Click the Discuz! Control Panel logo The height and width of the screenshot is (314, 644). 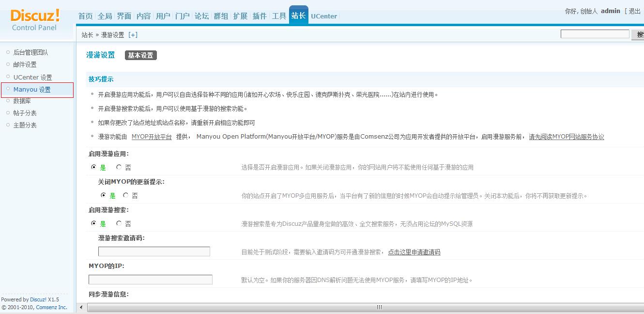[35, 20]
